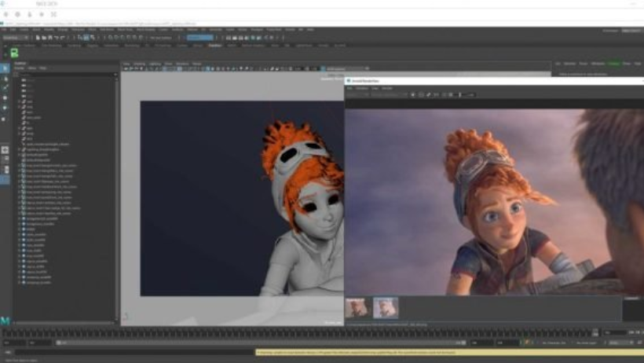The height and width of the screenshot is (363, 644).
Task: Open the frame rate dropdown beside anim layer
Action: pos(620,343)
